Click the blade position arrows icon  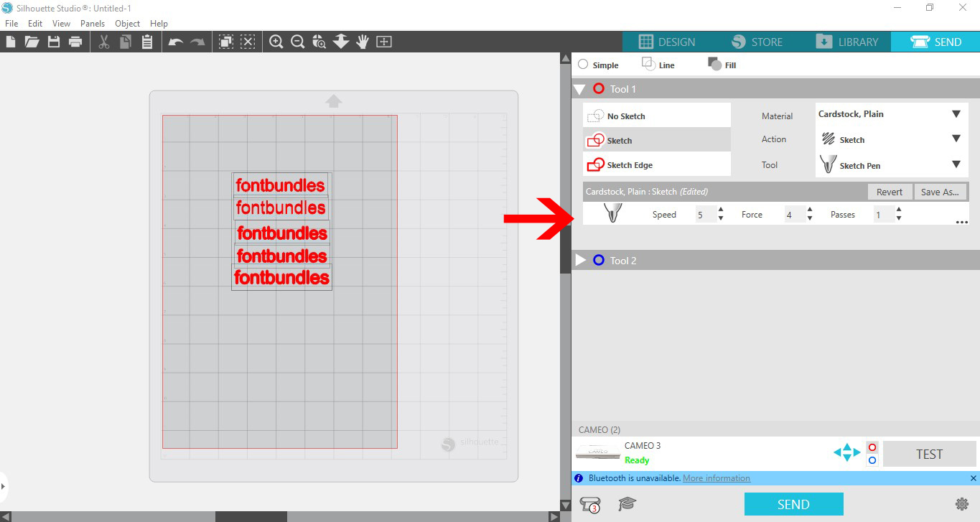pyautogui.click(x=847, y=452)
